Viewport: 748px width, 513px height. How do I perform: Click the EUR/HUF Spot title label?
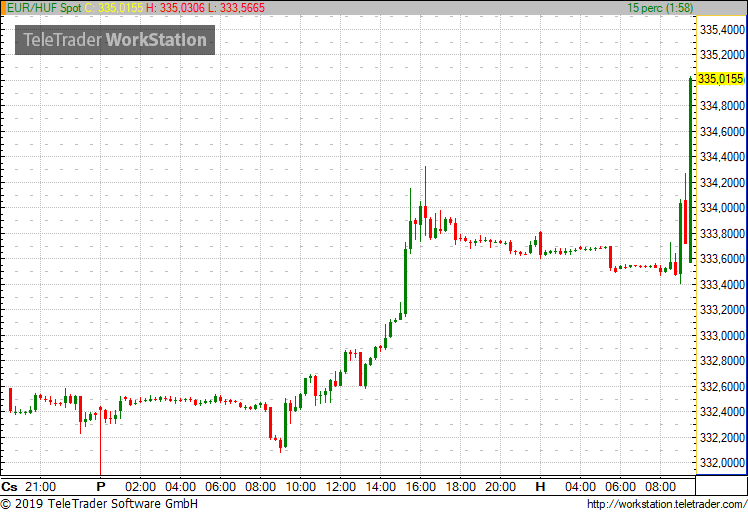point(44,8)
